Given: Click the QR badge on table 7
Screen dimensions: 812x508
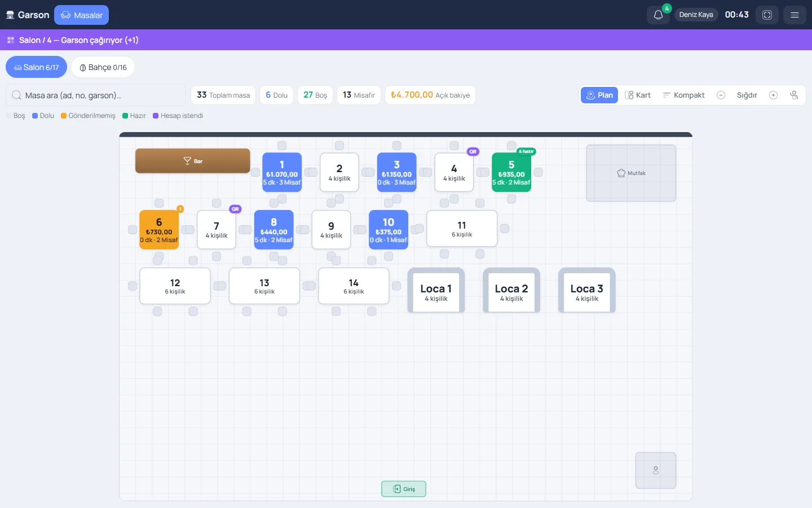Looking at the screenshot, I should pos(235,209).
